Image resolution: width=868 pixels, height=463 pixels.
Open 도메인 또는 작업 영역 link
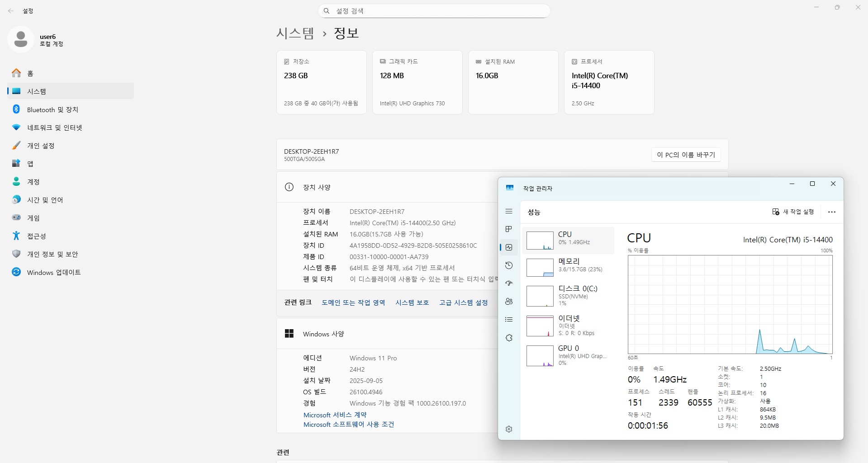(x=353, y=302)
